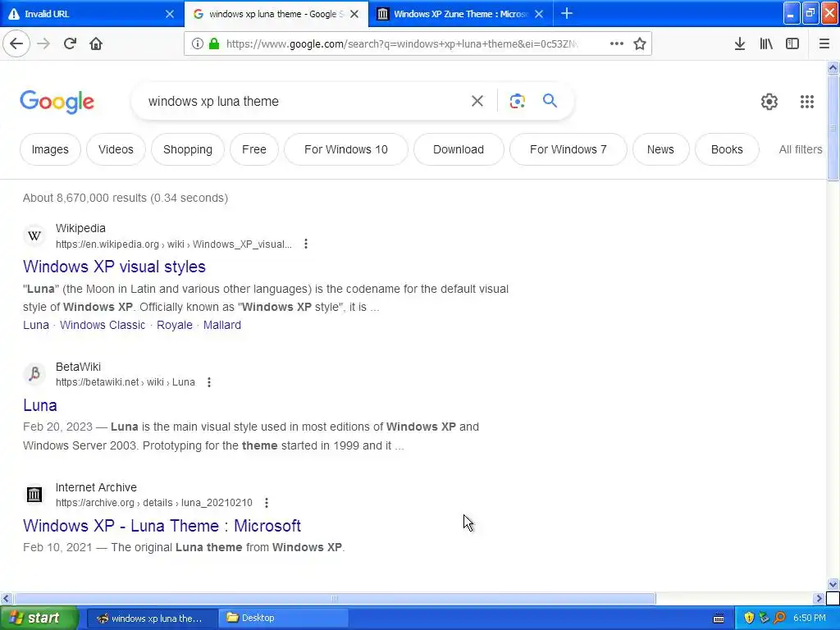Filter results by Shopping
The height and width of the screenshot is (630, 840).
[188, 149]
